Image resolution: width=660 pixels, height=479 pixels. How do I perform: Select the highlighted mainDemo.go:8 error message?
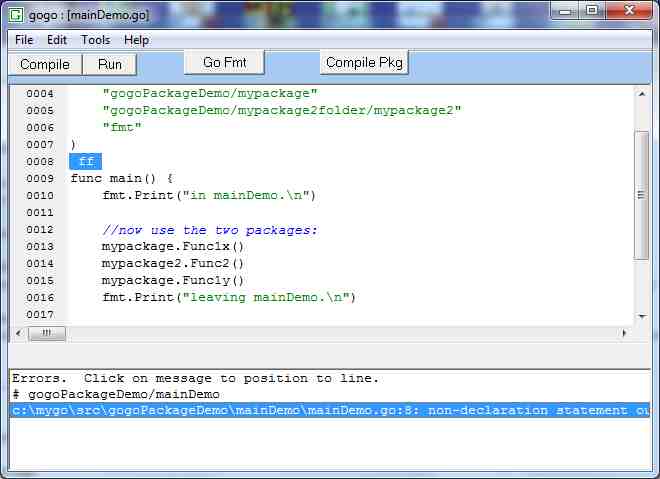click(330, 410)
